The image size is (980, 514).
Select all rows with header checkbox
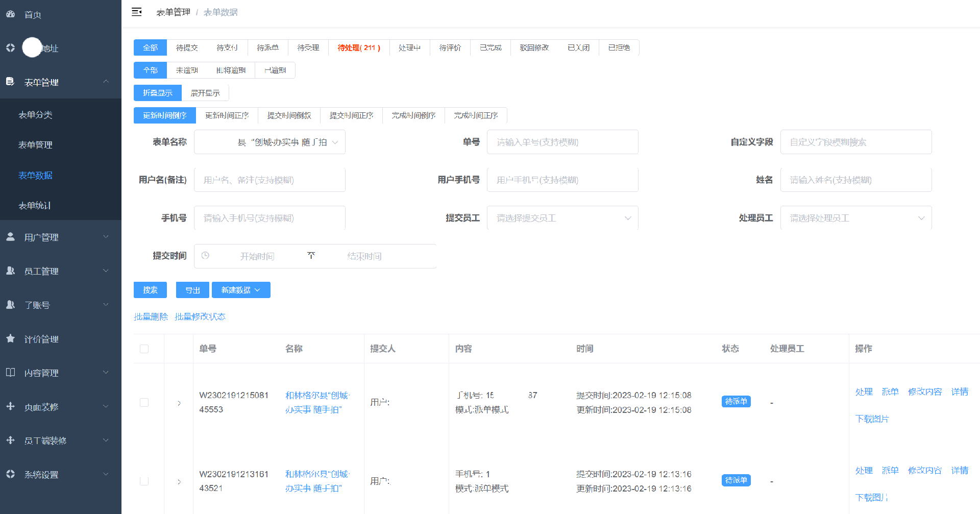(144, 349)
